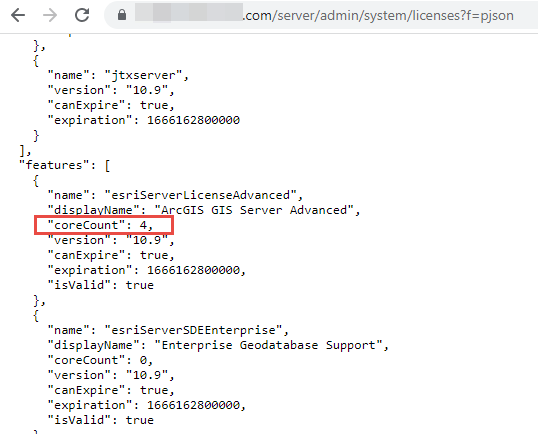This screenshot has width=538, height=434.
Task: Click jtxserver "canExpire": true line
Action: coord(111,105)
